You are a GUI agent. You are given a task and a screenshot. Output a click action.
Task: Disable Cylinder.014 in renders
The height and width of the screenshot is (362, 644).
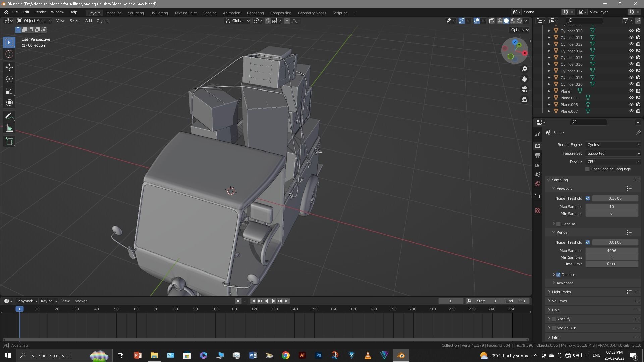pyautogui.click(x=638, y=51)
